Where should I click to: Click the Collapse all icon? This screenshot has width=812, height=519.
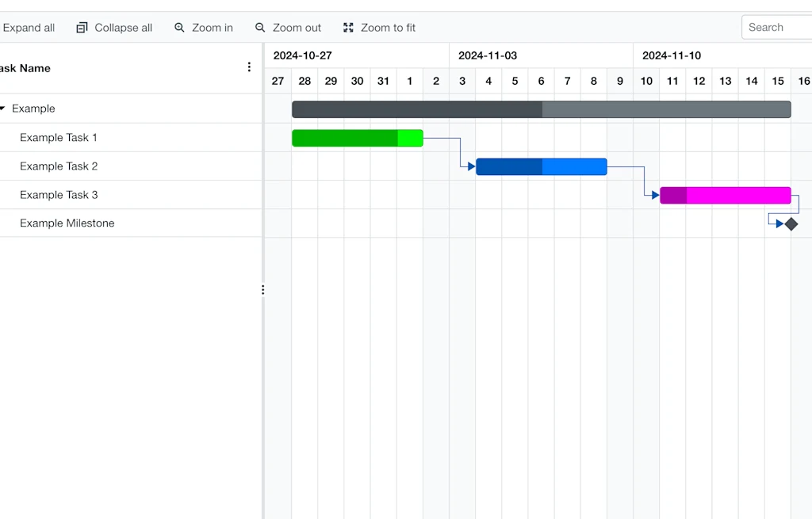point(81,27)
